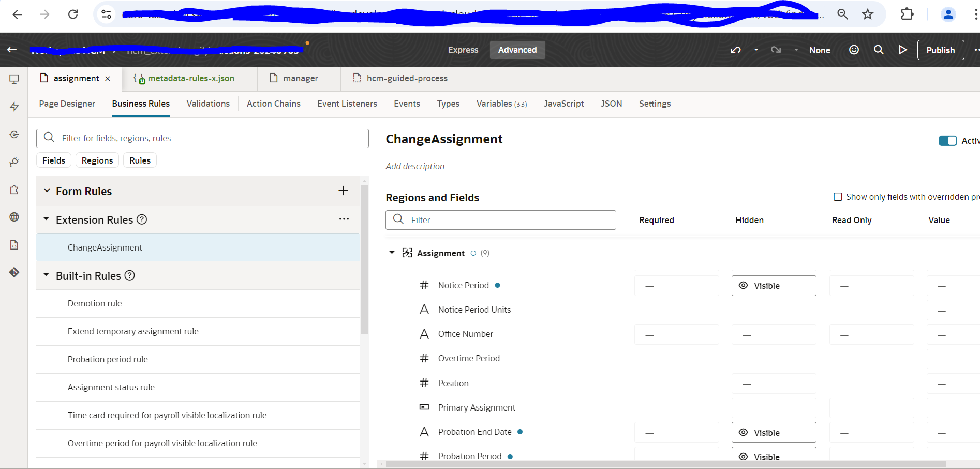Check 'Show only fields with overridden' checkbox
Screen dimensions: 980x469
tap(838, 197)
